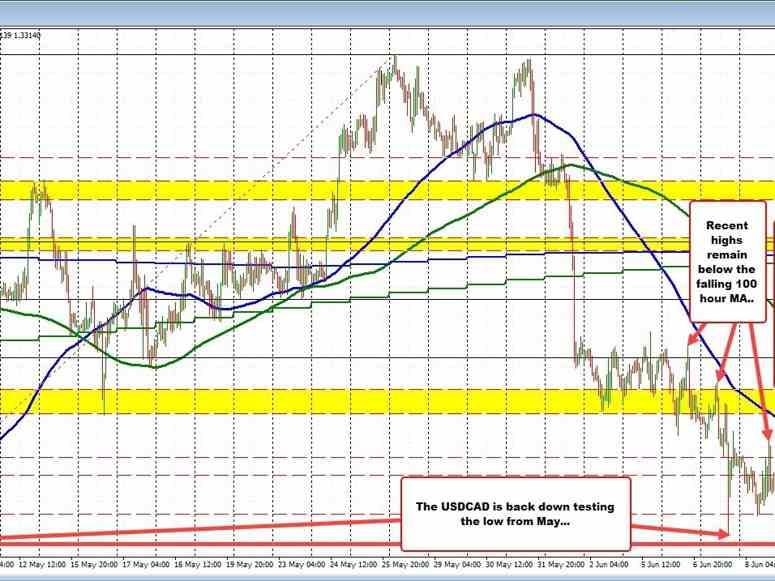
Task: Click the 'USDCAD is back down testing' note
Action: (515, 514)
